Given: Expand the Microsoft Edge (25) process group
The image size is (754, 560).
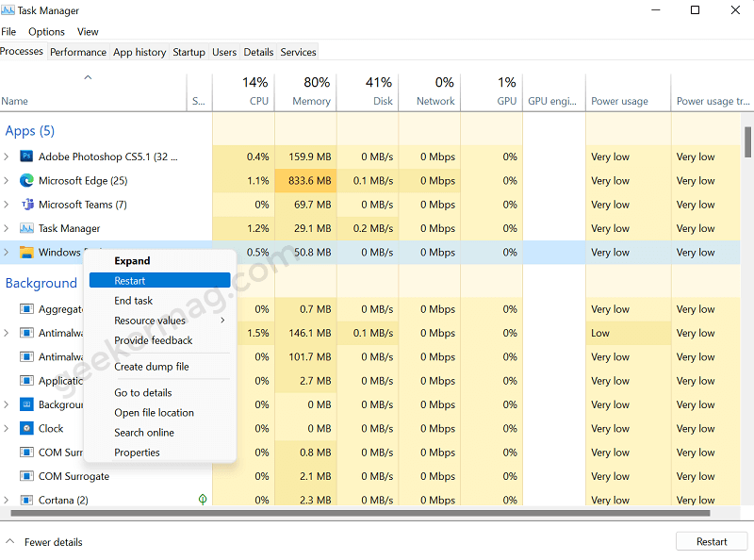Looking at the screenshot, I should click(x=7, y=180).
